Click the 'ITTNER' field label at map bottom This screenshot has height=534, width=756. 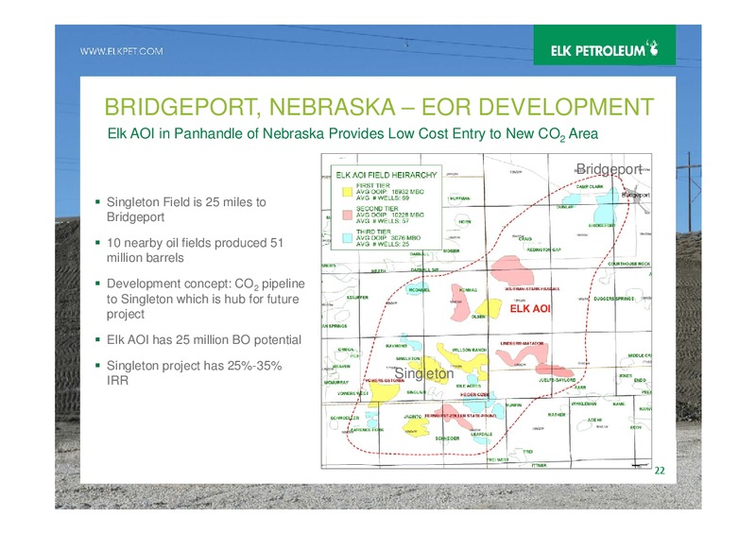[x=539, y=466]
